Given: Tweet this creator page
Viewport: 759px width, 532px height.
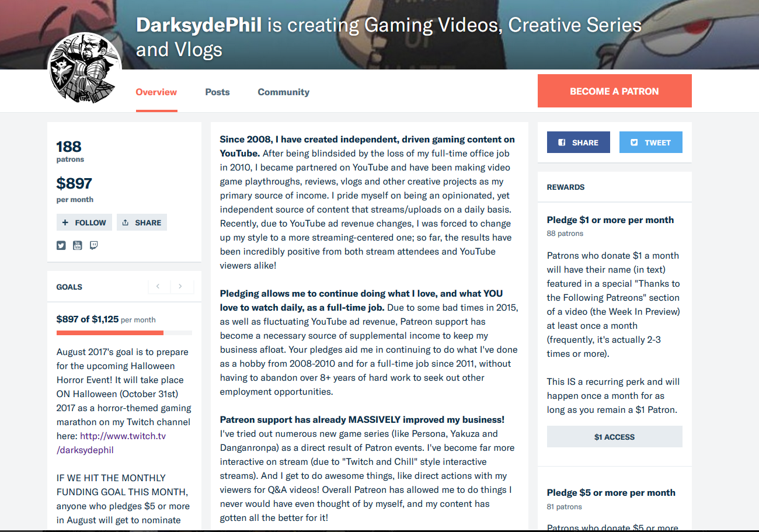Looking at the screenshot, I should click(650, 142).
